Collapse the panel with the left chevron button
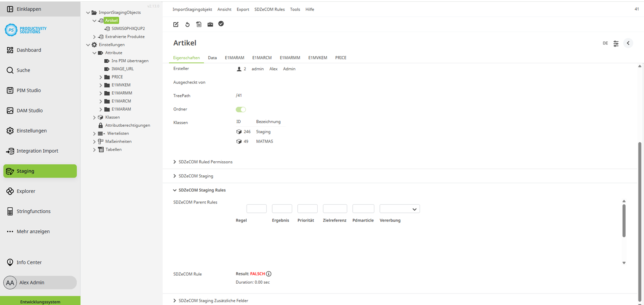 (628, 43)
